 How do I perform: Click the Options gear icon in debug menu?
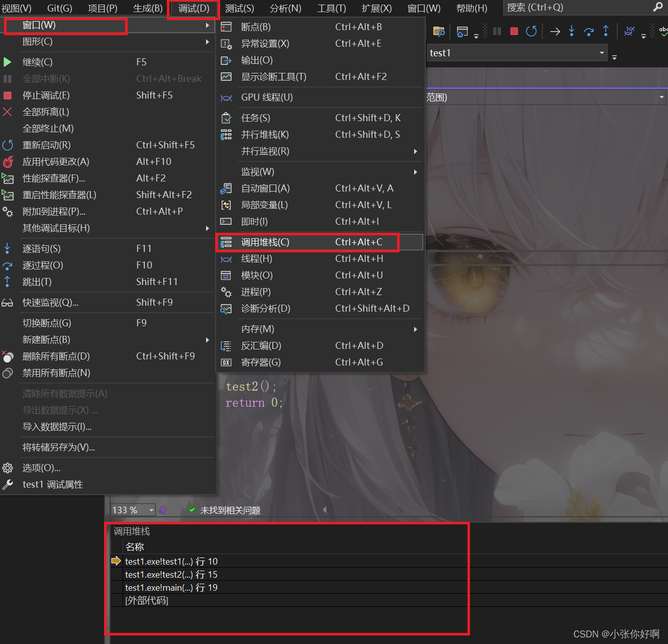click(x=8, y=468)
